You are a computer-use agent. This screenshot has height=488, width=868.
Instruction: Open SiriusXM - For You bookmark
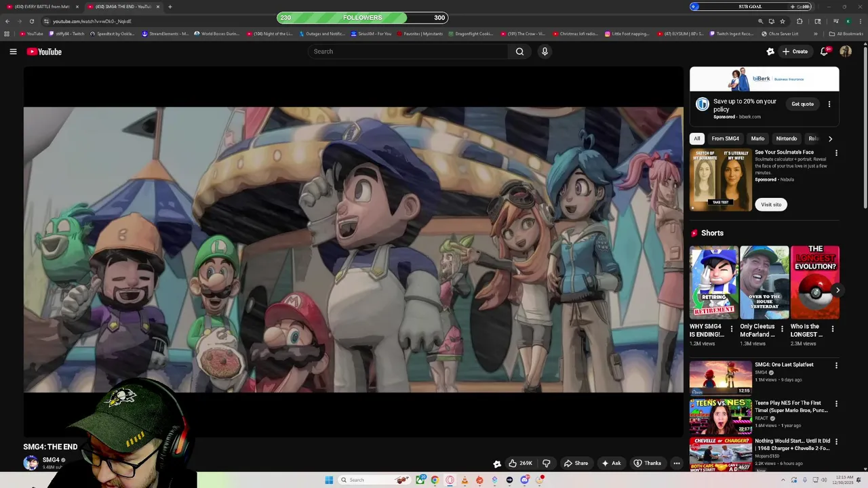point(372,33)
